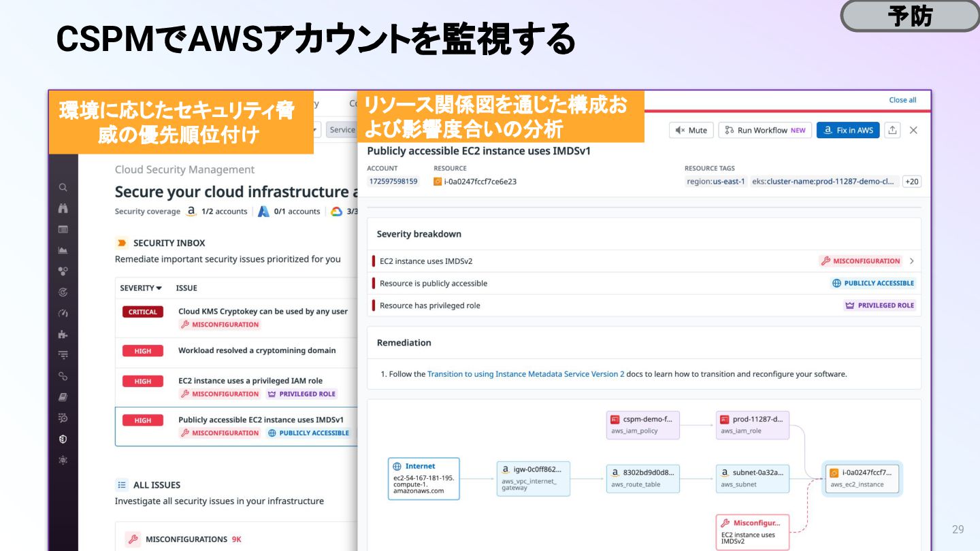Click the AWS logo in Security coverage
Image resolution: width=980 pixels, height=551 pixels.
[x=191, y=212]
